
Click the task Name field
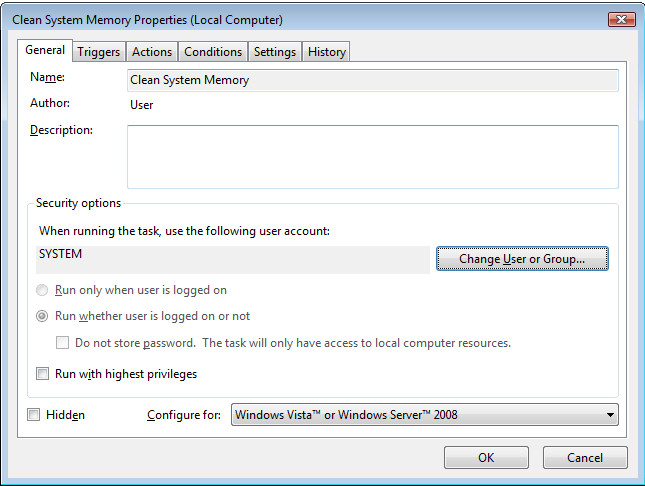pyautogui.click(x=373, y=80)
